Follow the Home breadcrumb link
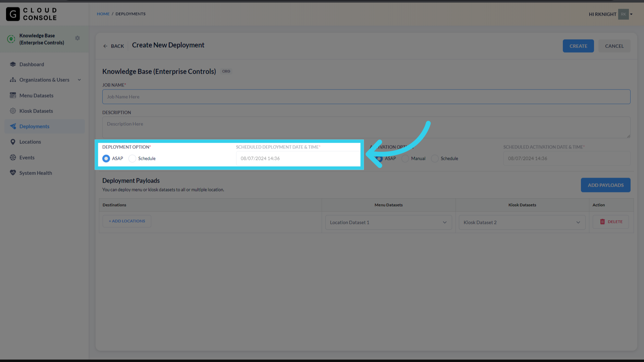This screenshot has height=362, width=644. (103, 14)
